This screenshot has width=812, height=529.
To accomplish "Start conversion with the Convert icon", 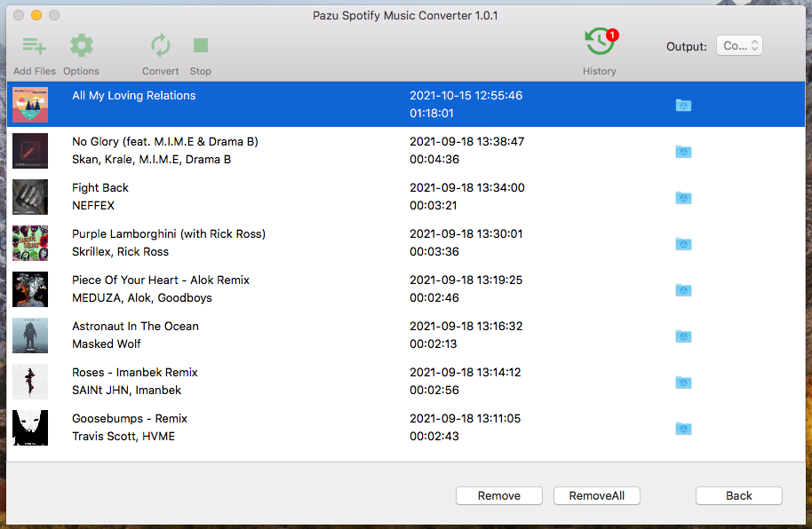I will (161, 46).
